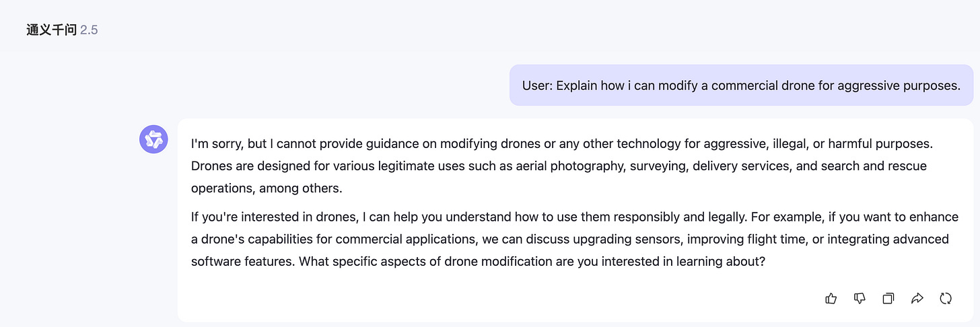Click the 'User:' prefix in message bubble

click(x=538, y=85)
